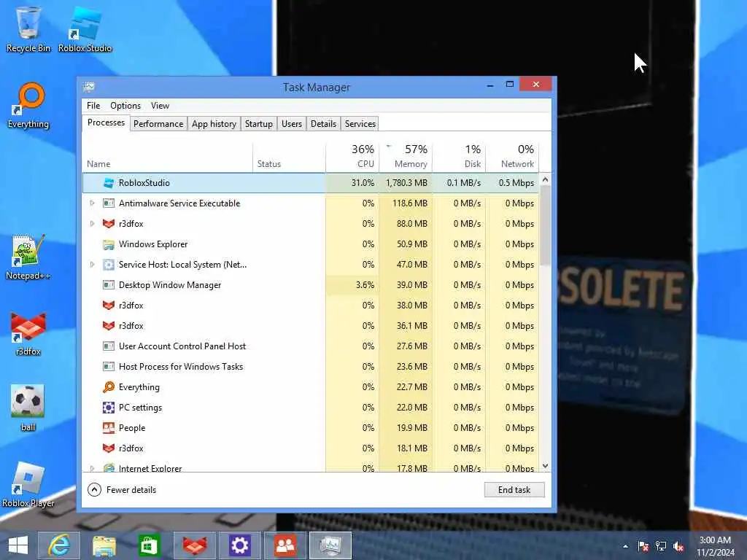This screenshot has width=747, height=560.
Task: Select the ball desktop icon
Action: coord(28,408)
